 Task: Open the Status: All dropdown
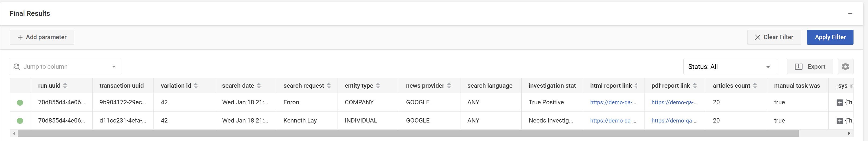tap(730, 67)
